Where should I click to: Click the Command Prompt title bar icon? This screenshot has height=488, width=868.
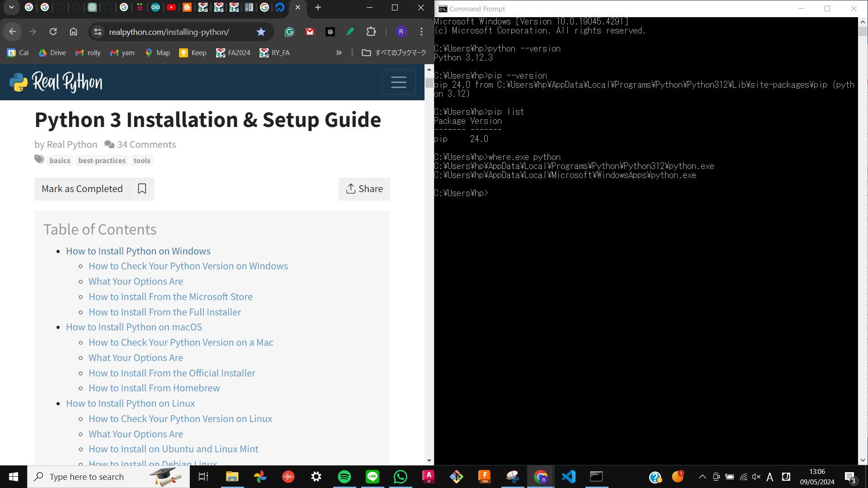[443, 9]
